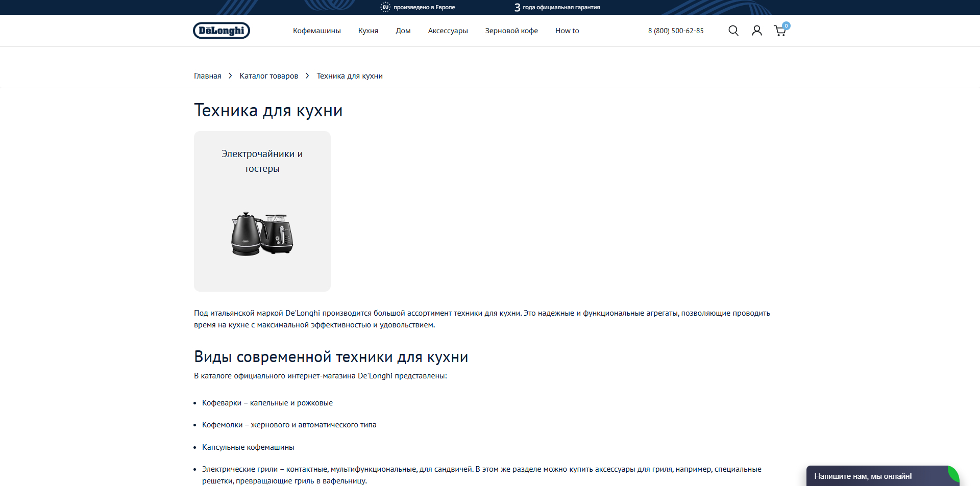This screenshot has width=980, height=486.
Task: Navigate to Каталог товаров breadcrumb
Action: pos(268,76)
